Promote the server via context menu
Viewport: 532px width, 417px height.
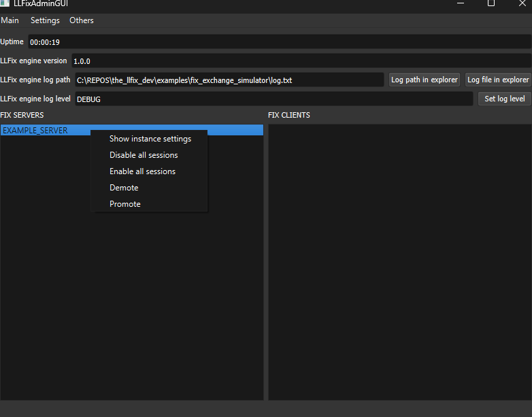click(125, 204)
